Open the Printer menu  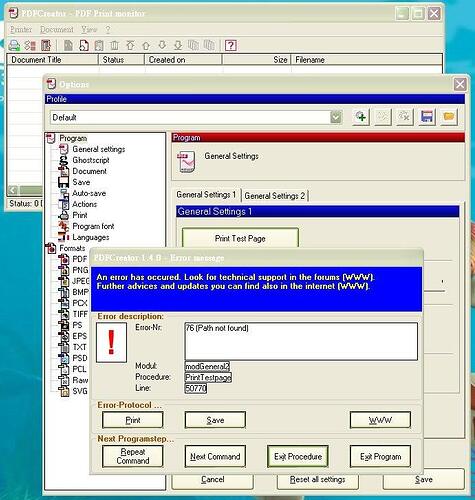point(21,30)
